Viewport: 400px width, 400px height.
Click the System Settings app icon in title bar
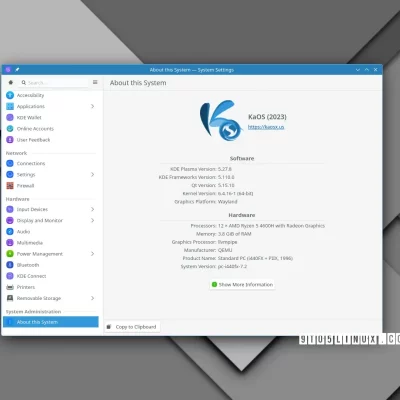8,70
